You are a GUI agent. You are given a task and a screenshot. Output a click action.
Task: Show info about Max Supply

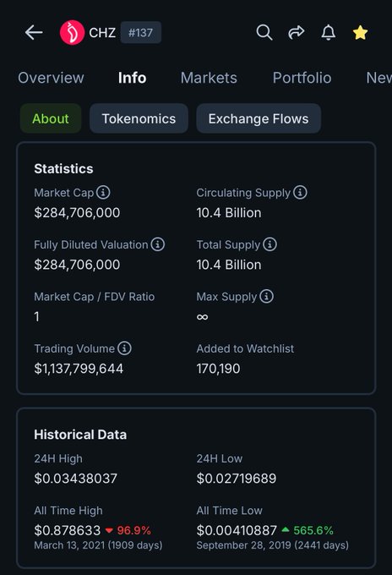(x=266, y=296)
